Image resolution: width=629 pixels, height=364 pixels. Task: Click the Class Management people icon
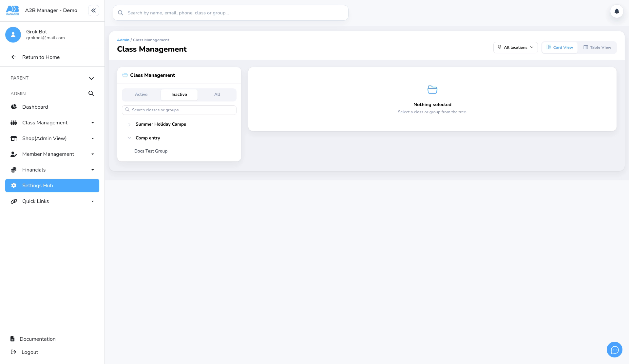tap(14, 123)
